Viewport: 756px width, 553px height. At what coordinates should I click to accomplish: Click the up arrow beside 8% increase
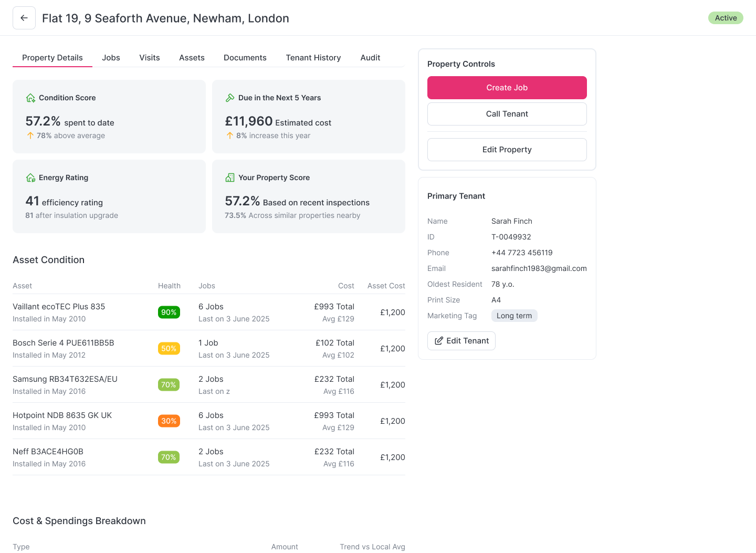pyautogui.click(x=230, y=135)
